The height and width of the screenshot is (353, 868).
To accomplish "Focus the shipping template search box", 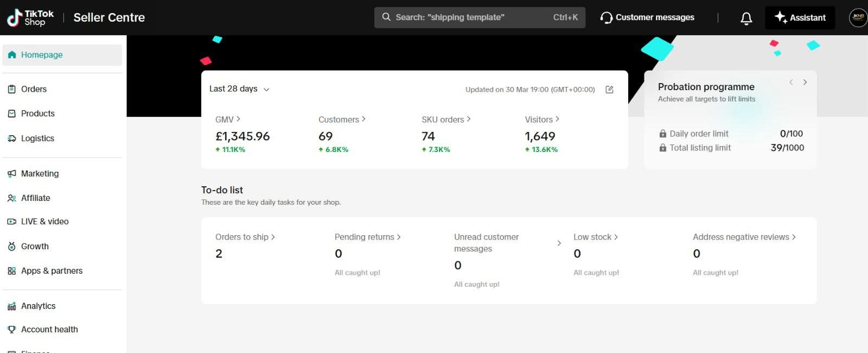I will tap(480, 17).
